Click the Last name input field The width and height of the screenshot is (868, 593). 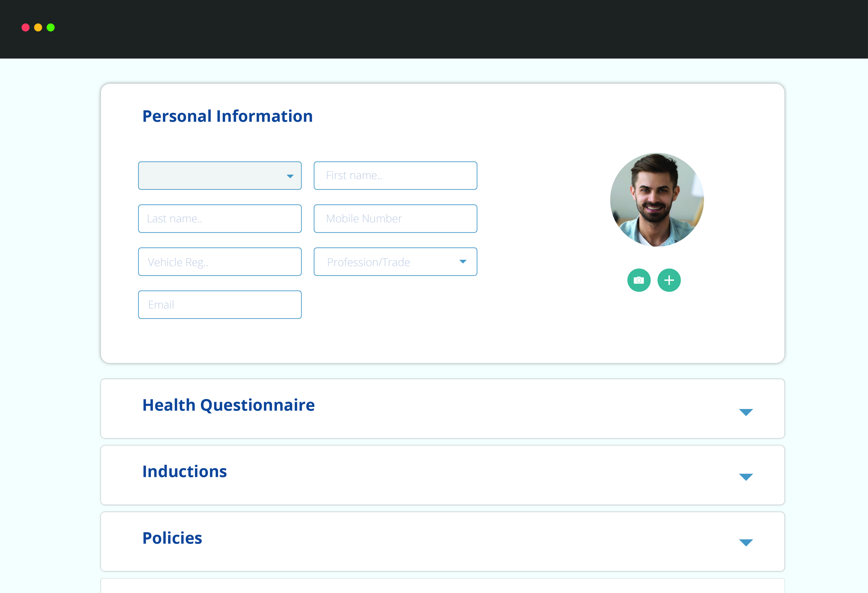pyautogui.click(x=220, y=219)
